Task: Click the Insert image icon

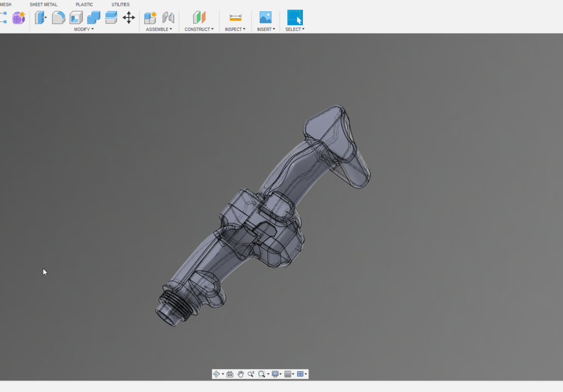Action: 266,17
